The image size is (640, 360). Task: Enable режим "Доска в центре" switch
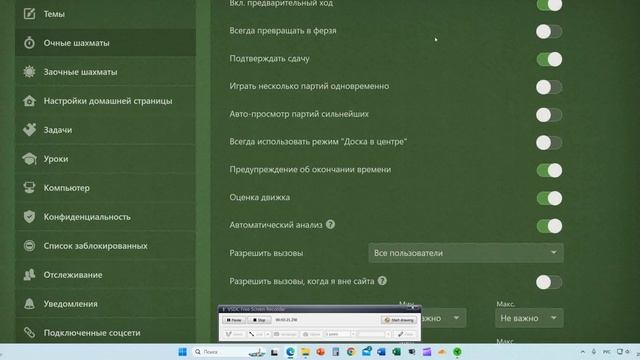pyautogui.click(x=549, y=142)
